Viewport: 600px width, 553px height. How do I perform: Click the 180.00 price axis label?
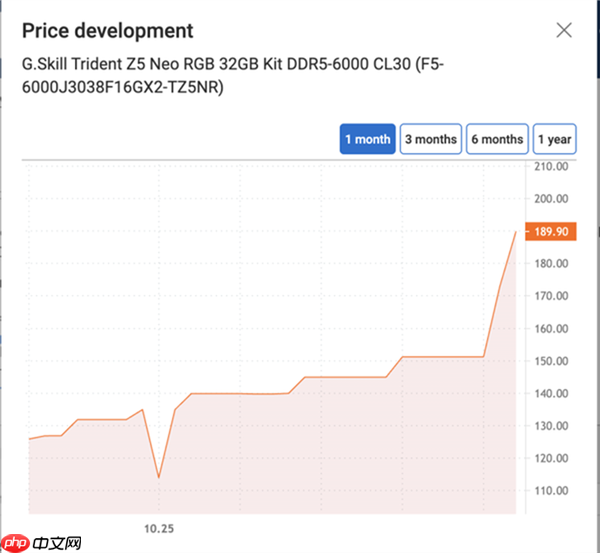tap(551, 263)
